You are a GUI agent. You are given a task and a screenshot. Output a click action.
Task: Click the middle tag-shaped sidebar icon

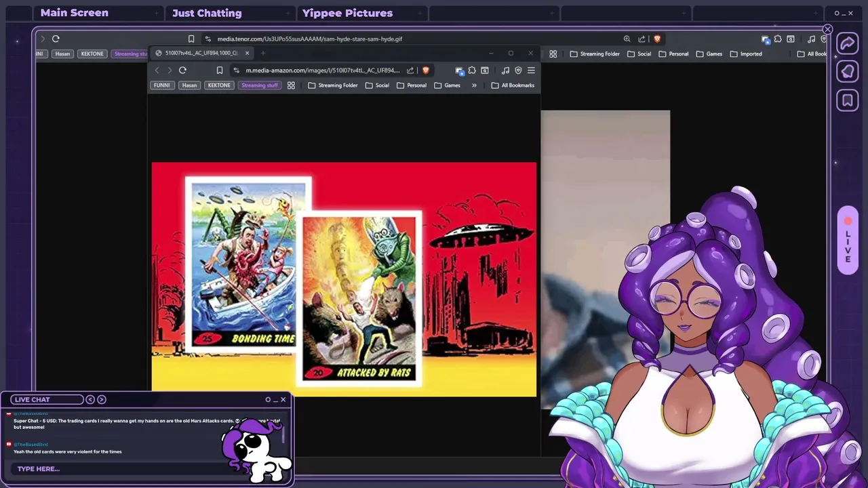click(x=848, y=72)
